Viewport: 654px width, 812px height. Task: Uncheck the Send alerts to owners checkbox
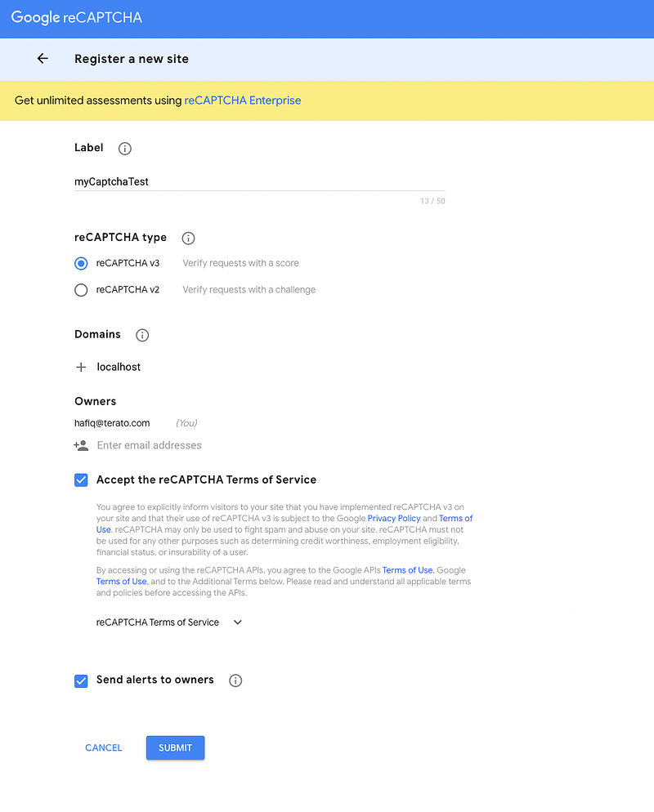click(81, 680)
